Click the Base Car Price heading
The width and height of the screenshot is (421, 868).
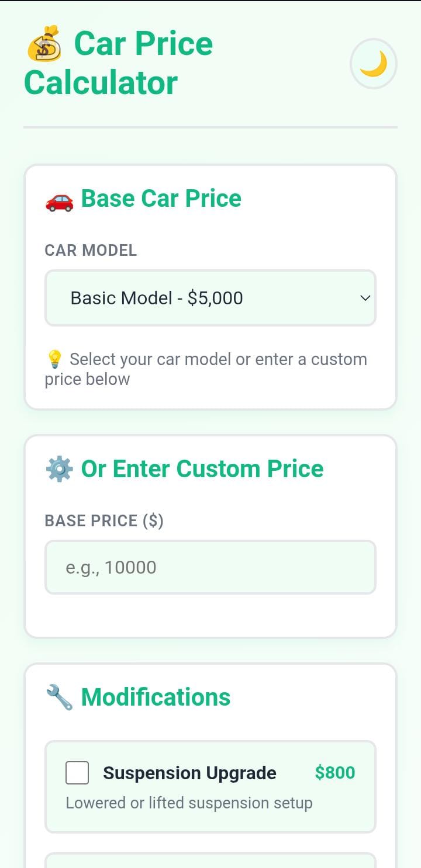click(161, 199)
